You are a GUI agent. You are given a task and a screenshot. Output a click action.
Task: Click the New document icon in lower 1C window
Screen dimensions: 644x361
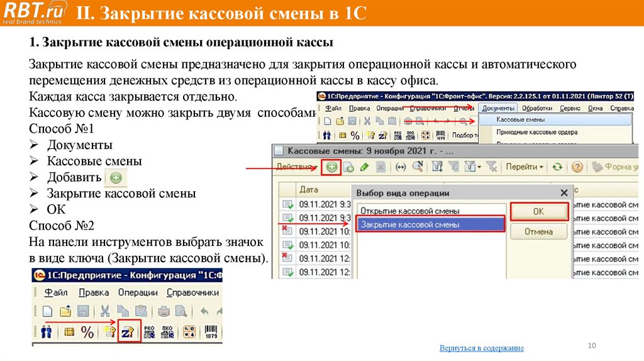[47, 311]
